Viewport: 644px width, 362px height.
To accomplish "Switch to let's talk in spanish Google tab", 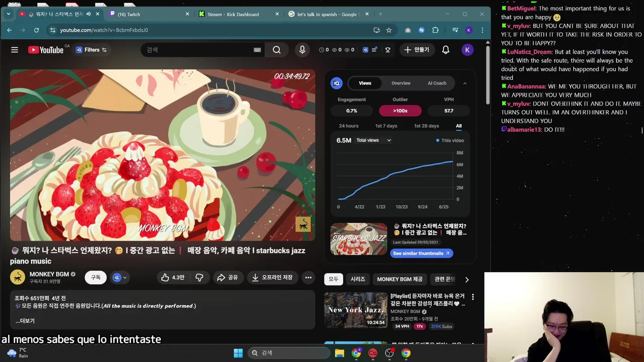I will (329, 14).
